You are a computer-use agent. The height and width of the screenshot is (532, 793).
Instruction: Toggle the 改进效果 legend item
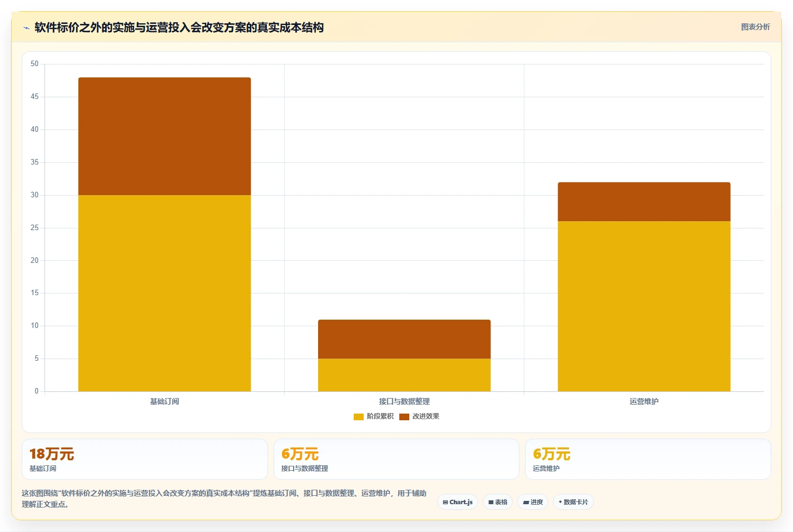pyautogui.click(x=419, y=416)
